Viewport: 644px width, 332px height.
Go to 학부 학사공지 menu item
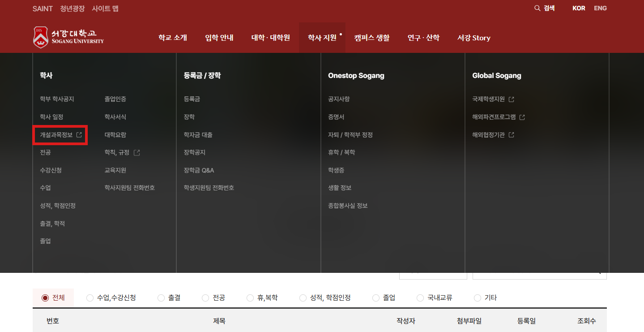tap(57, 99)
